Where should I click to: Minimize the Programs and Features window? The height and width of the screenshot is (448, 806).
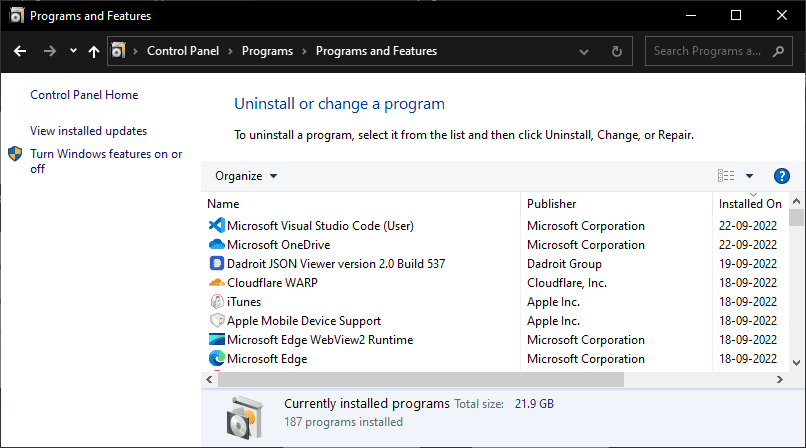pyautogui.click(x=691, y=15)
